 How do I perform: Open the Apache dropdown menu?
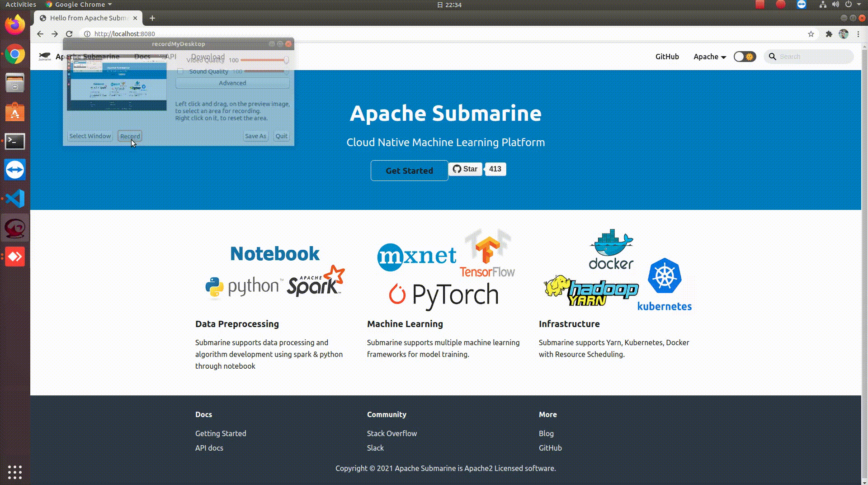click(x=709, y=57)
